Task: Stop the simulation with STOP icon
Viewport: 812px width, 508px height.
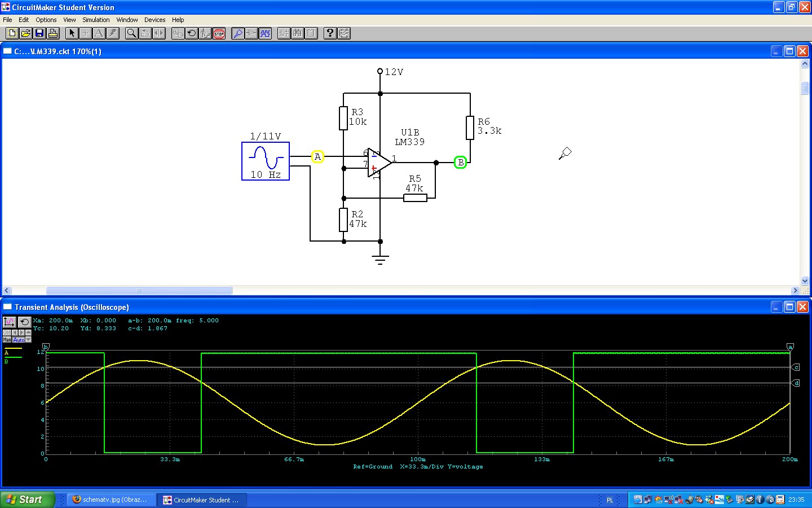Action: 219,33
